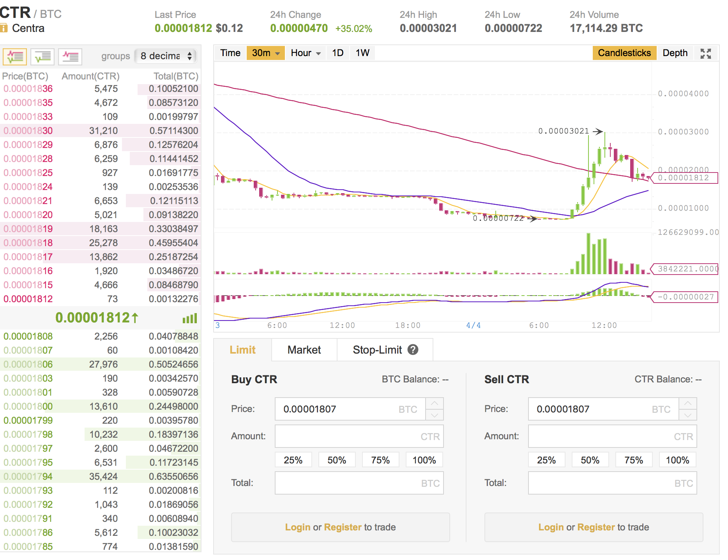The image size is (728, 560).
Task: Increase Sell price with up stepper
Action: (688, 403)
